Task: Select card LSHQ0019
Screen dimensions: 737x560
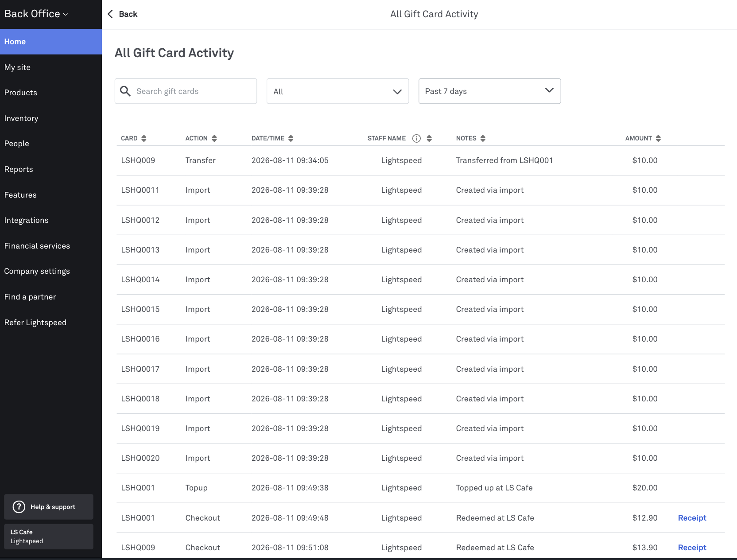Action: [140, 428]
